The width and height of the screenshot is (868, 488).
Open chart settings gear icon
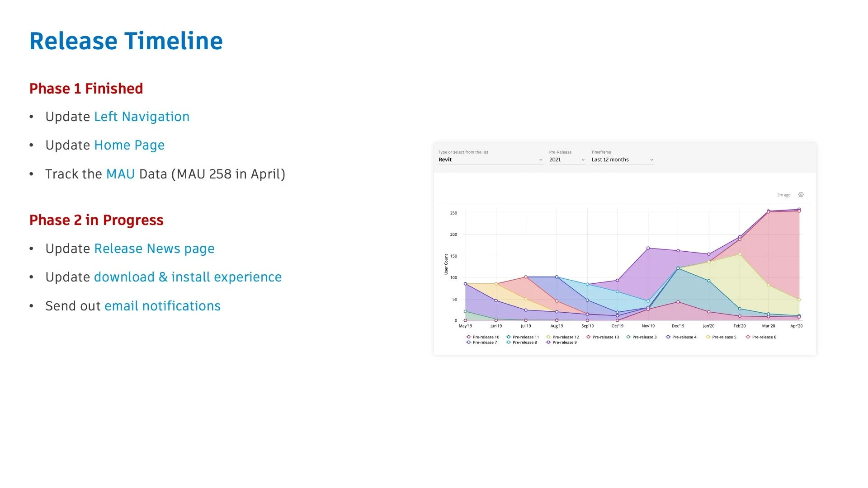(x=801, y=195)
